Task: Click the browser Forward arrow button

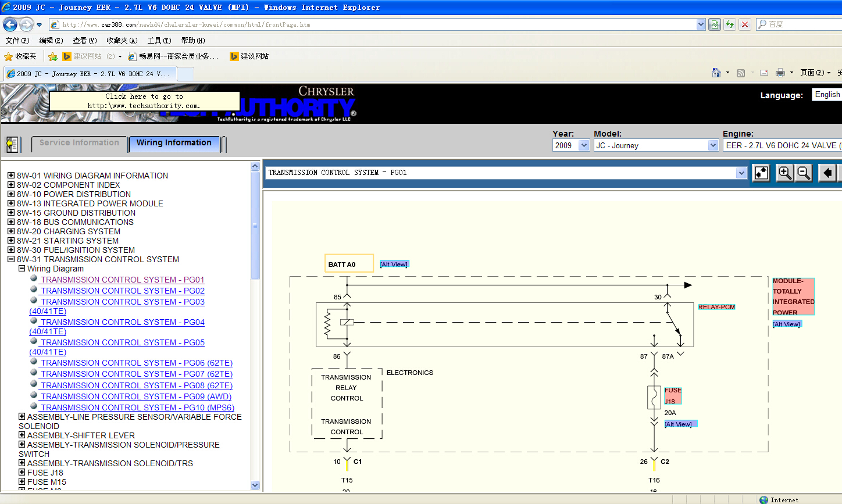Action: click(x=26, y=24)
